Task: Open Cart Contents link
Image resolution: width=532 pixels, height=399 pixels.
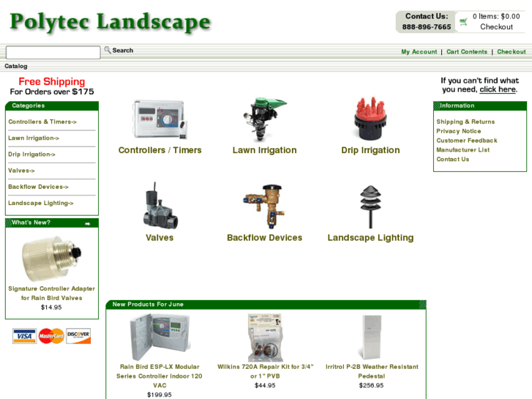Action: 467,52
